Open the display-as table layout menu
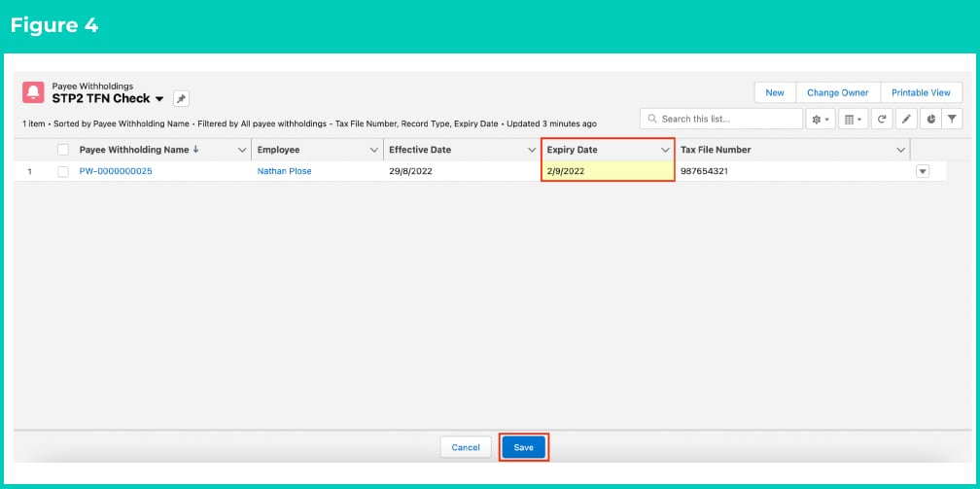This screenshot has width=980, height=489. click(x=853, y=119)
